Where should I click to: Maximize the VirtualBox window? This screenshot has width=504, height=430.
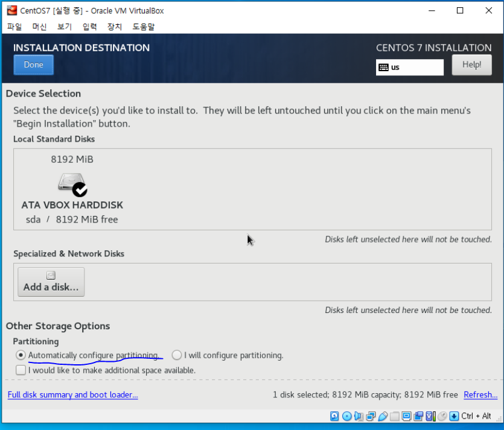(x=460, y=11)
